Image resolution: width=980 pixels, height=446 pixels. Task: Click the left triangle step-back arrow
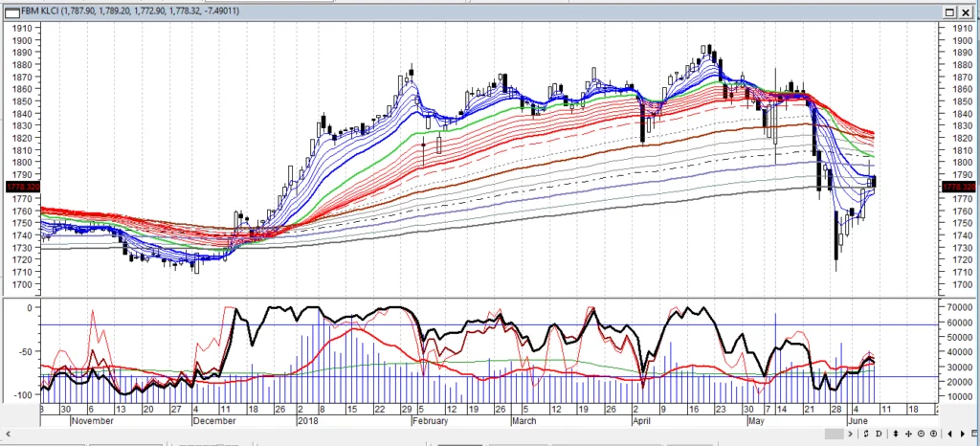coord(950,434)
